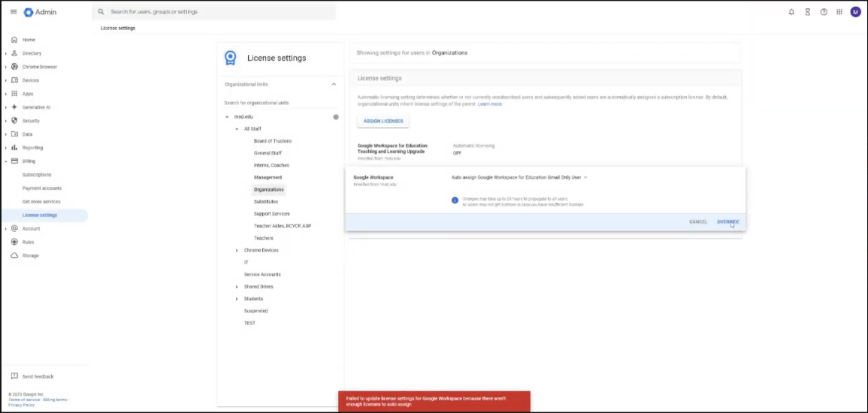Expand the Chrome Devices org unit
This screenshot has height=413, width=868.
coord(237,251)
